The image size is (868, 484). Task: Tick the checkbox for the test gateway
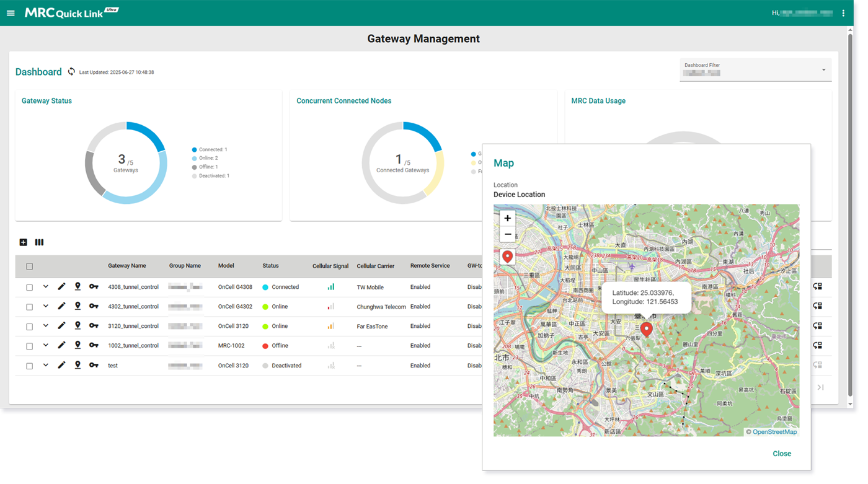[29, 366]
